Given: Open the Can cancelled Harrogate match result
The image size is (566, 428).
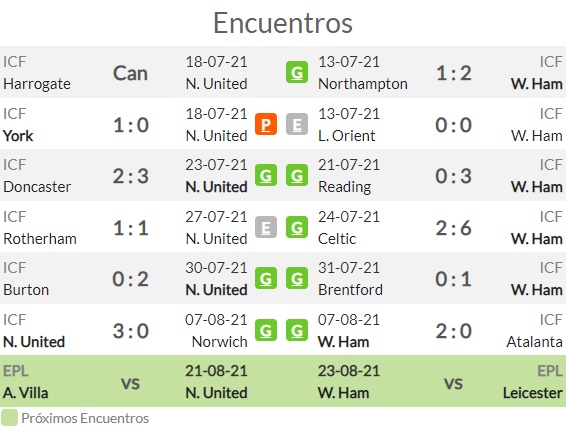Looking at the screenshot, I should (x=130, y=74).
